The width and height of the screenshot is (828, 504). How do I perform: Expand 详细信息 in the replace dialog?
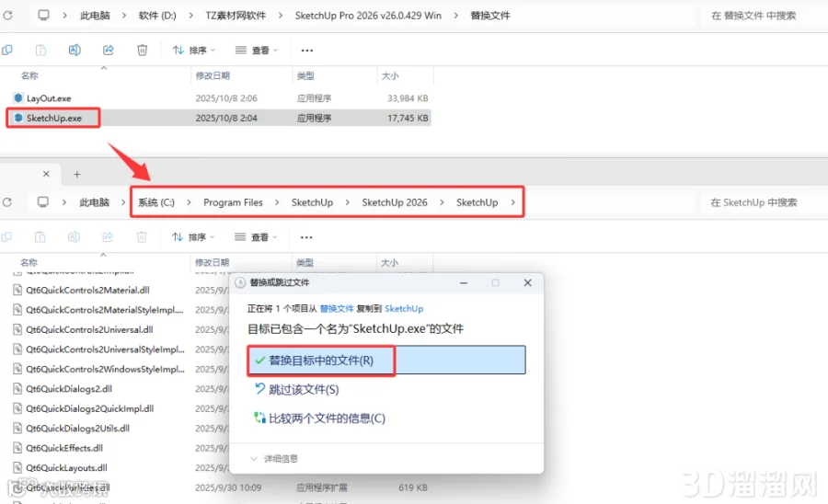coord(274,459)
